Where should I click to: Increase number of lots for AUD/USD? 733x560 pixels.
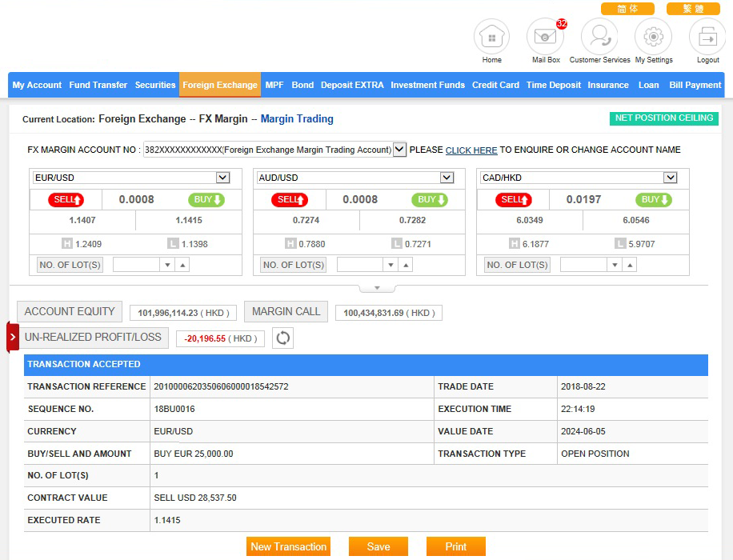tap(407, 265)
